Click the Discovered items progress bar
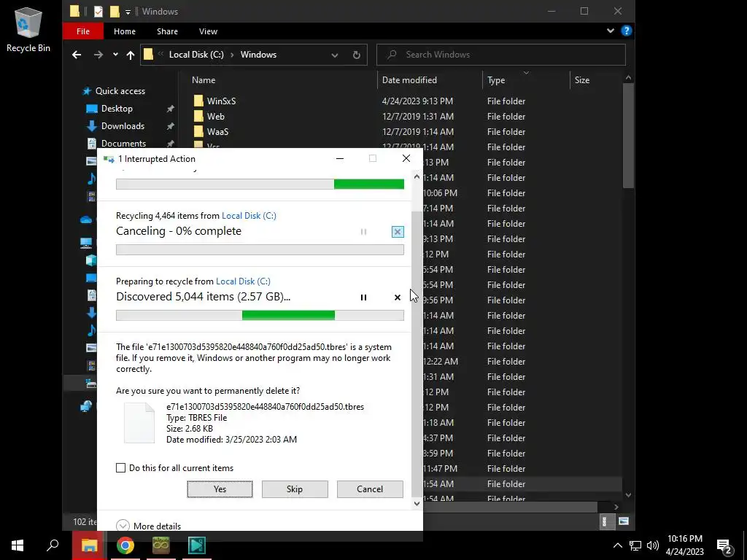 coord(260,315)
